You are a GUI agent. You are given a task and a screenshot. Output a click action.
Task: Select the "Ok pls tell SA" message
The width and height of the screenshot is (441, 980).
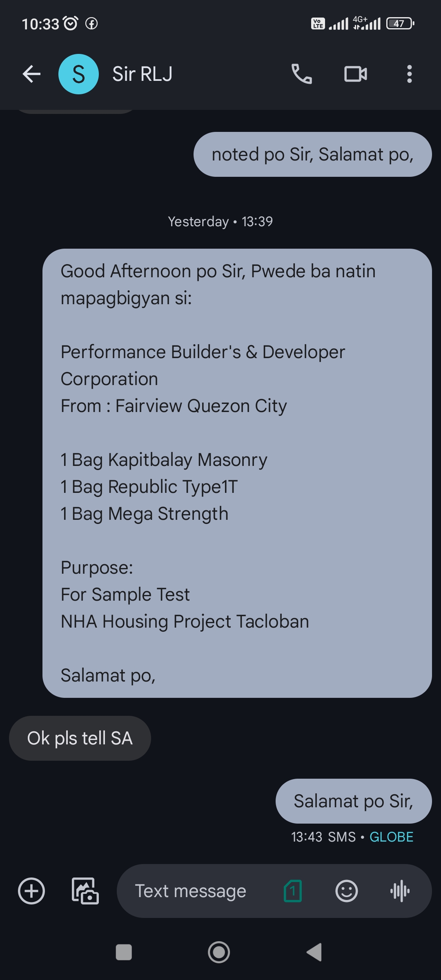pyautogui.click(x=80, y=738)
